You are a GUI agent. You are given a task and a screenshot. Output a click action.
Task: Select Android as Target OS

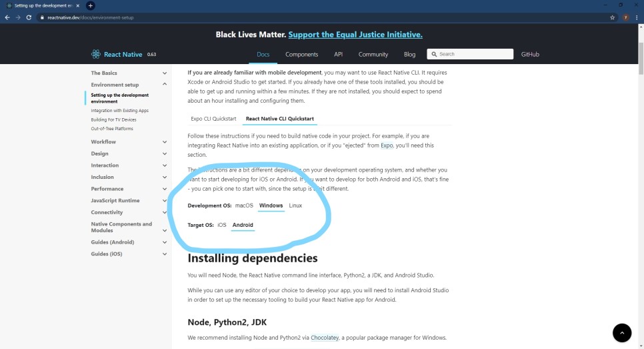coord(243,225)
